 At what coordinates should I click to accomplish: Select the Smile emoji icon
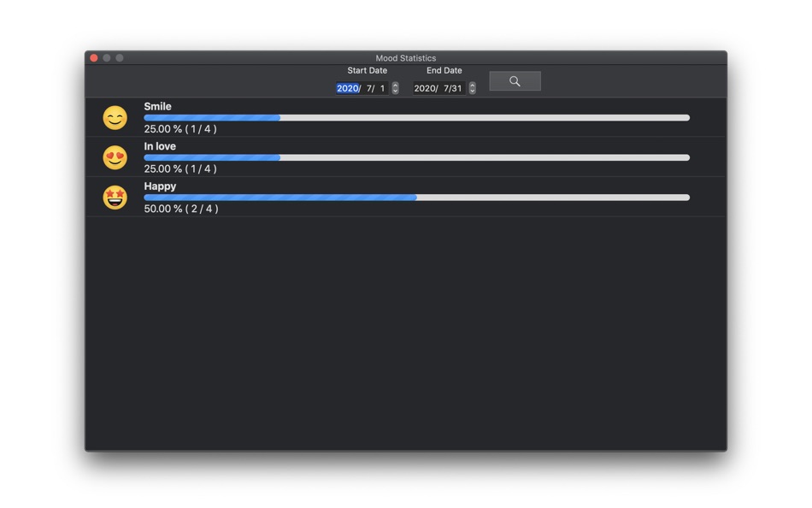(x=115, y=117)
